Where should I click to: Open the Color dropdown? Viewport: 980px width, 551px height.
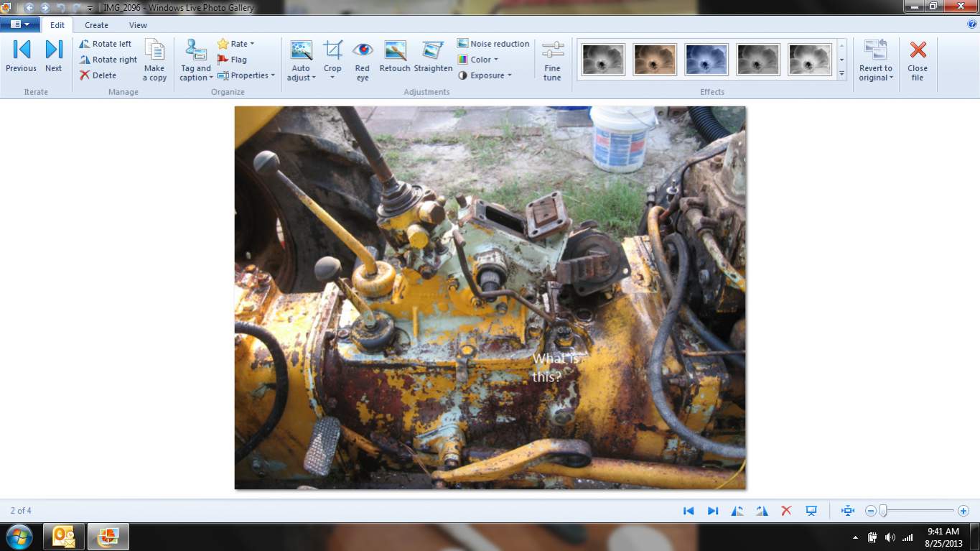click(485, 60)
